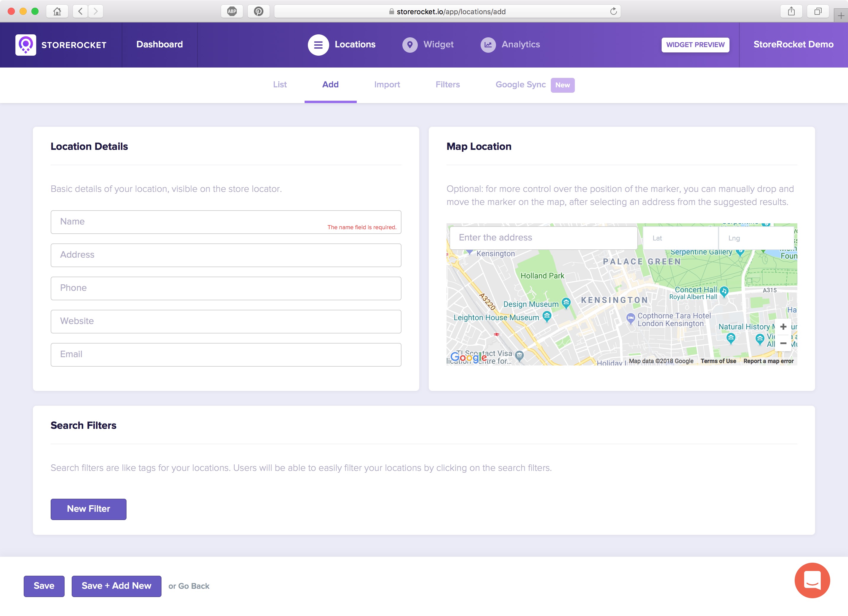The image size is (848, 616).
Task: Click the New Filter button
Action: pyautogui.click(x=88, y=508)
